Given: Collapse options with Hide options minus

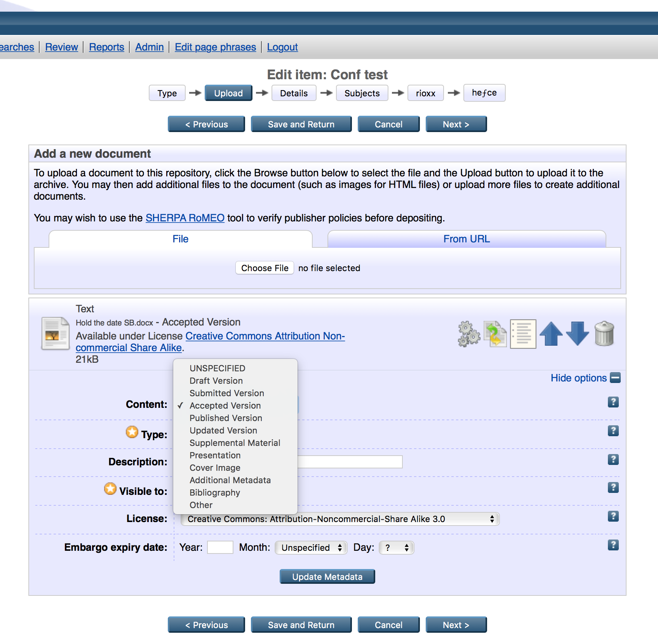Looking at the screenshot, I should (x=615, y=378).
